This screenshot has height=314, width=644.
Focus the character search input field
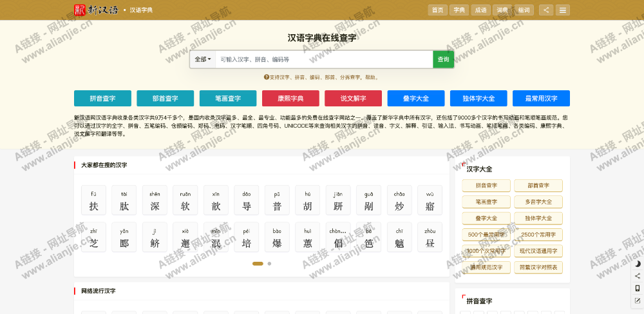click(x=324, y=59)
